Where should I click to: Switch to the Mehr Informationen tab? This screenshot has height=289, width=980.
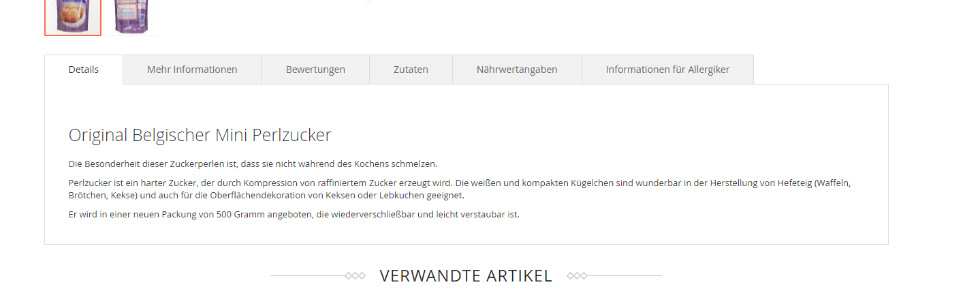(192, 70)
